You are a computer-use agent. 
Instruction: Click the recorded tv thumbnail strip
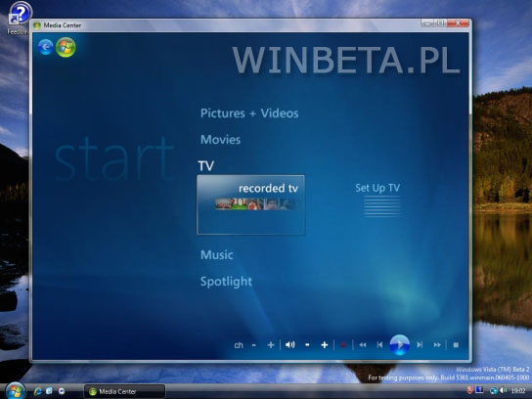click(x=255, y=204)
